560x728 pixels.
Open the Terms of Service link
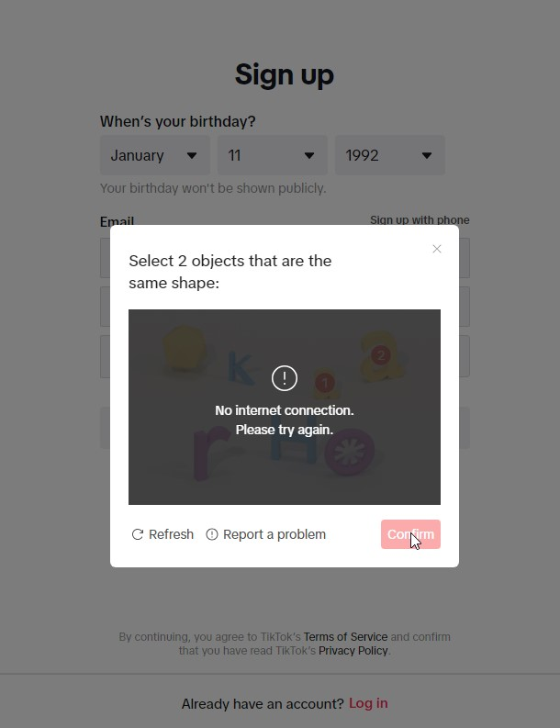pos(345,637)
